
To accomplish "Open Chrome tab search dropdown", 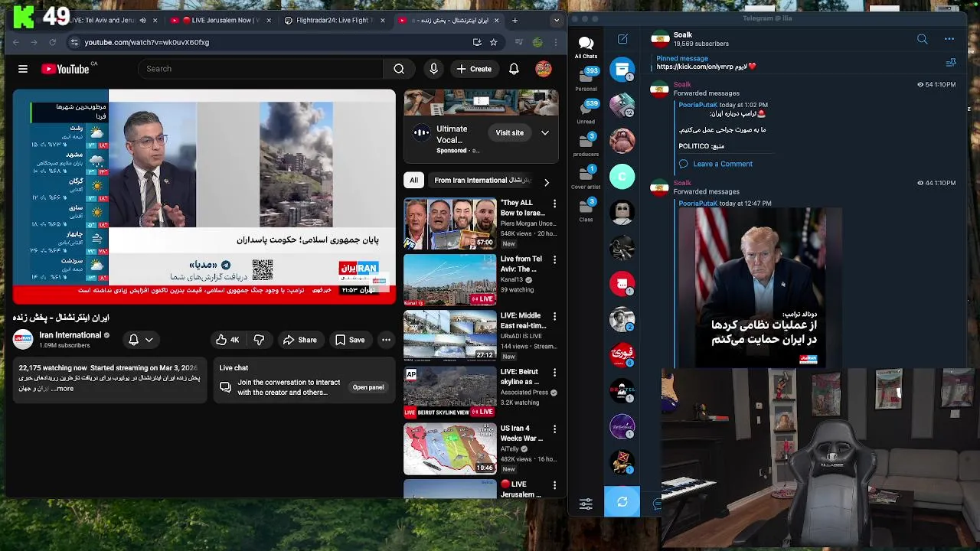I will 556,21.
